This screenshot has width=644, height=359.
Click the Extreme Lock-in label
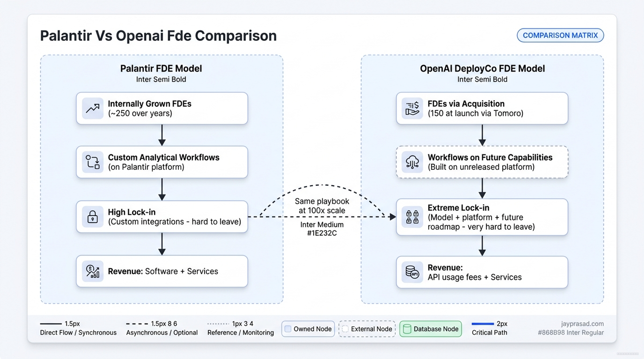pos(458,208)
